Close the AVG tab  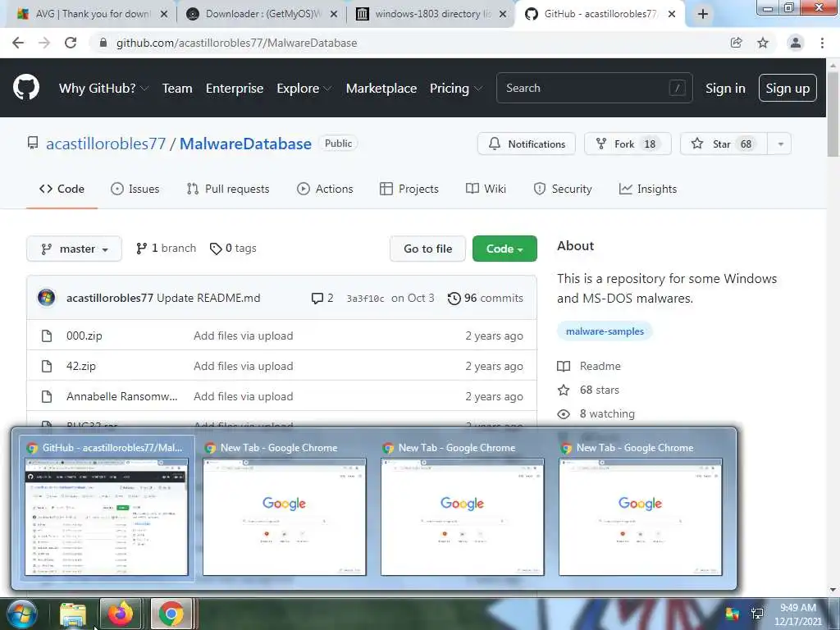164,14
